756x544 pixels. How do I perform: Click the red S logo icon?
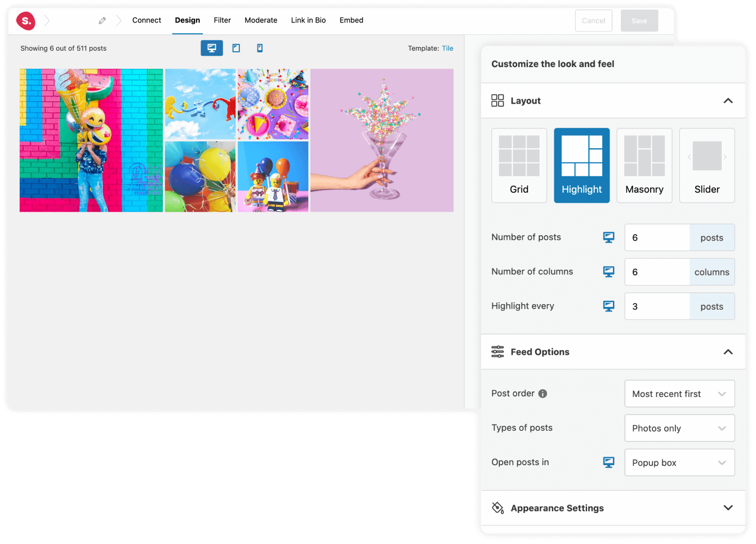pos(26,21)
